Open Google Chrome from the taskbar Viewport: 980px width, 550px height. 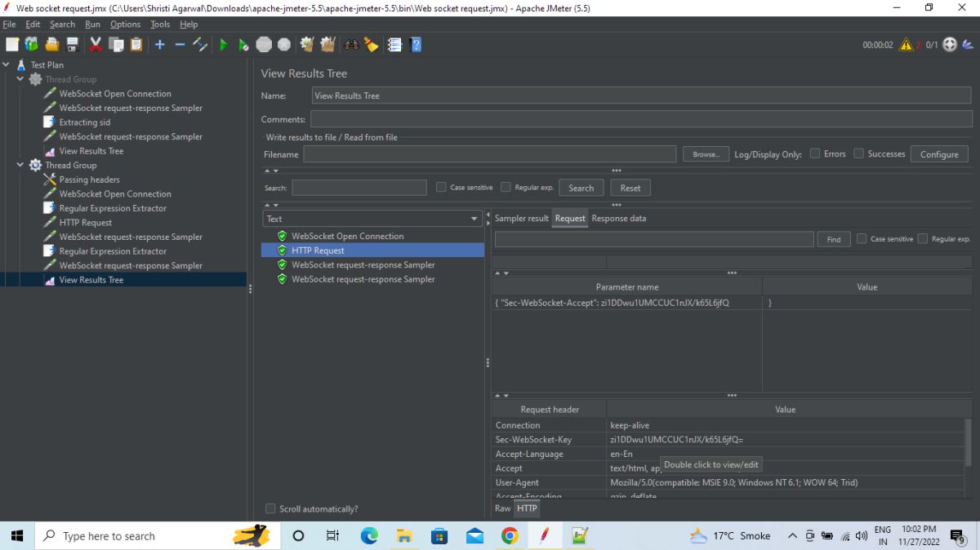coord(510,536)
